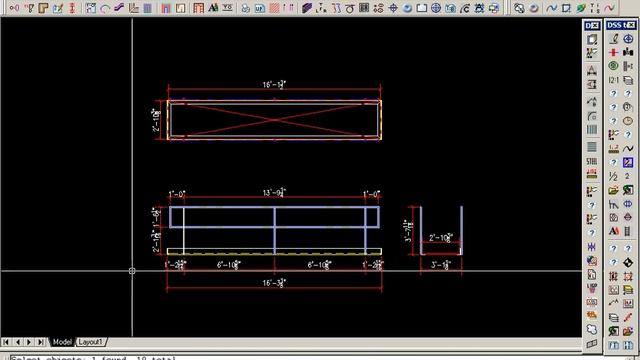Click the green circle icon in DSS toolbar

(x=613, y=66)
